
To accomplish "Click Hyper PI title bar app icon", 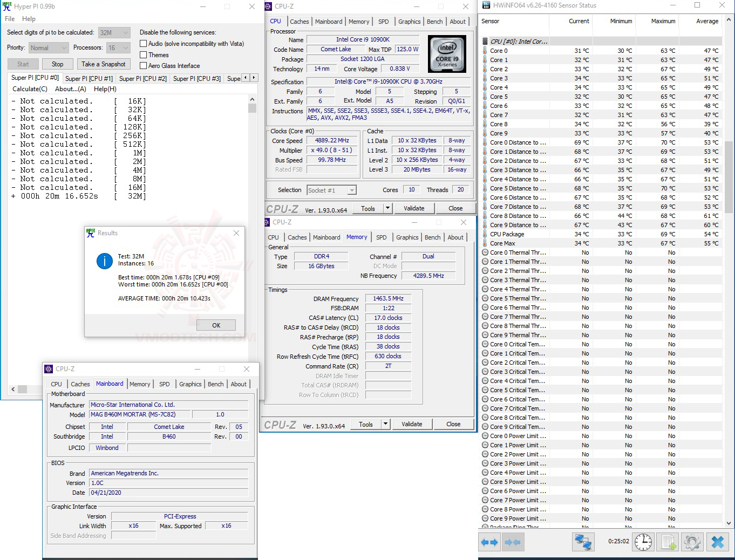I will coord(7,6).
